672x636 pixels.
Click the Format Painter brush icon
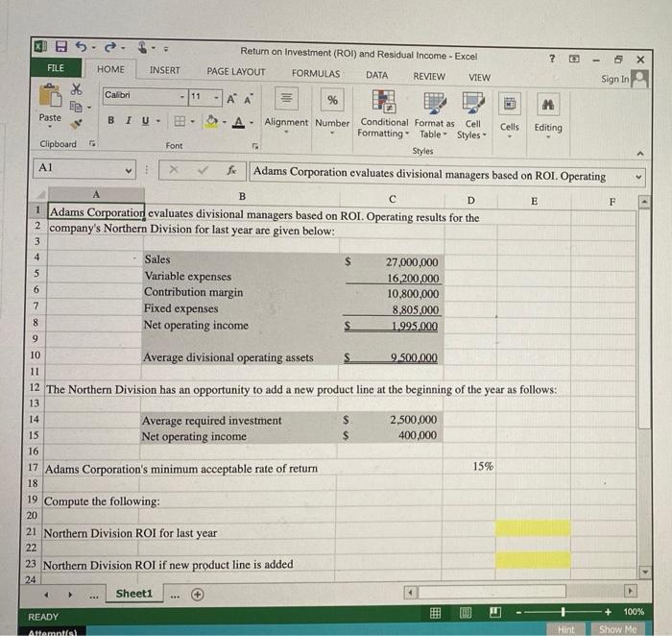pyautogui.click(x=76, y=124)
